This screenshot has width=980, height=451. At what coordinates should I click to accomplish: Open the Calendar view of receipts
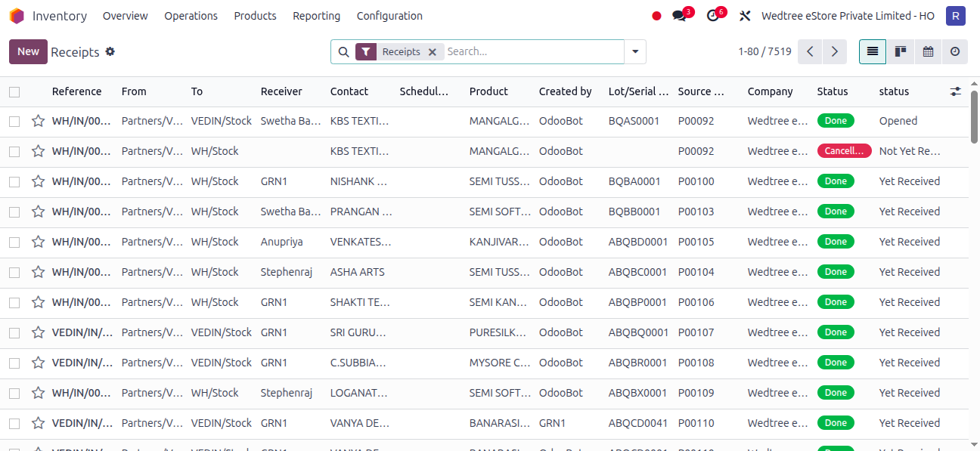(928, 51)
